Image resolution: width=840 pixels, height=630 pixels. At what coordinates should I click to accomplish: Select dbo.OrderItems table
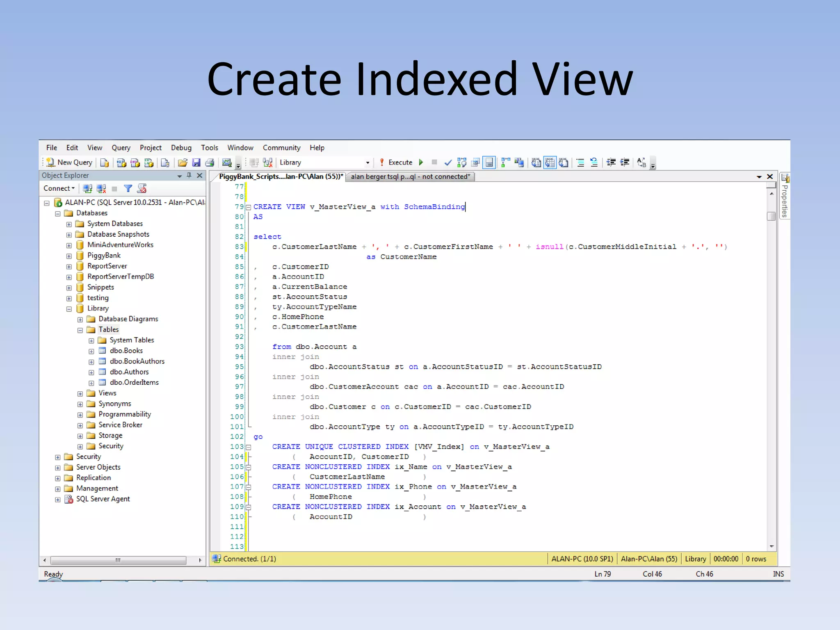click(x=134, y=382)
